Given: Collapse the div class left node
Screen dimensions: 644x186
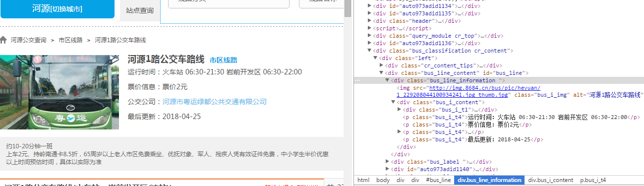Looking at the screenshot, I should pyautogui.click(x=375, y=58).
